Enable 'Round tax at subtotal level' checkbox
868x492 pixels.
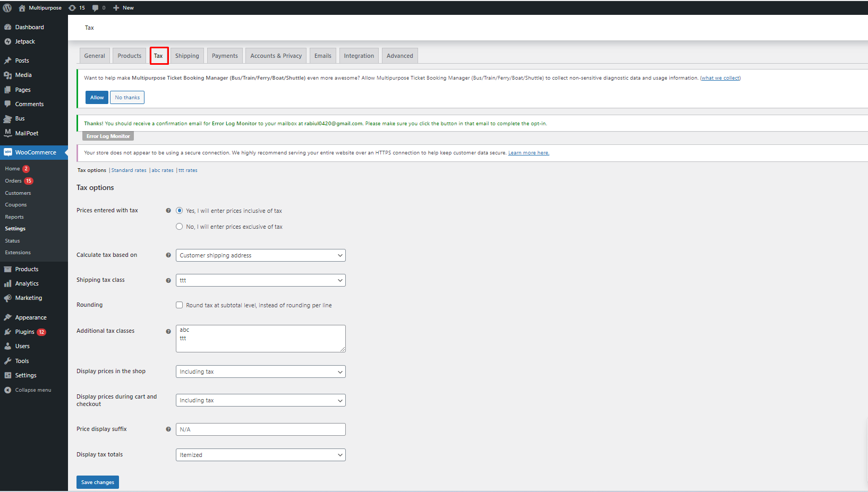pos(180,305)
